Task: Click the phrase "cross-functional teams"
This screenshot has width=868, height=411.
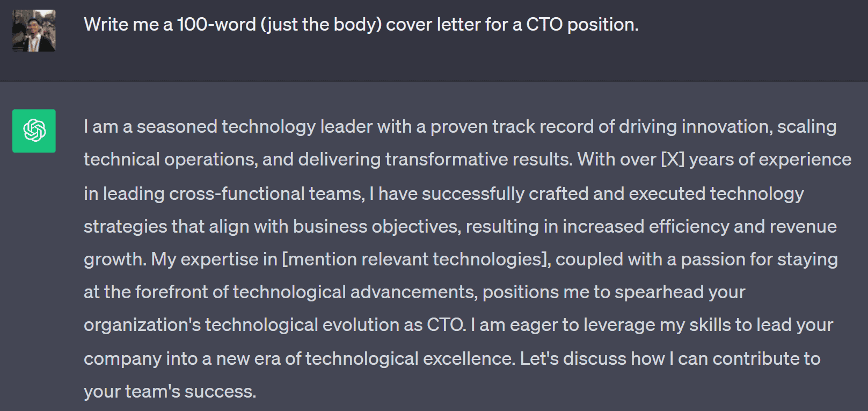Action: coord(267,193)
